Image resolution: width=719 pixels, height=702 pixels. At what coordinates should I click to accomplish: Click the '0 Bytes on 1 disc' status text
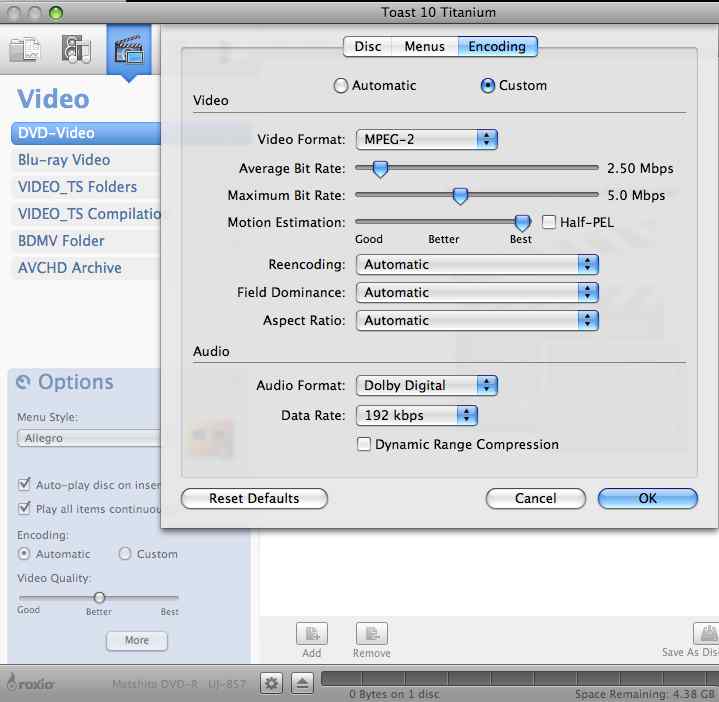coord(394,694)
